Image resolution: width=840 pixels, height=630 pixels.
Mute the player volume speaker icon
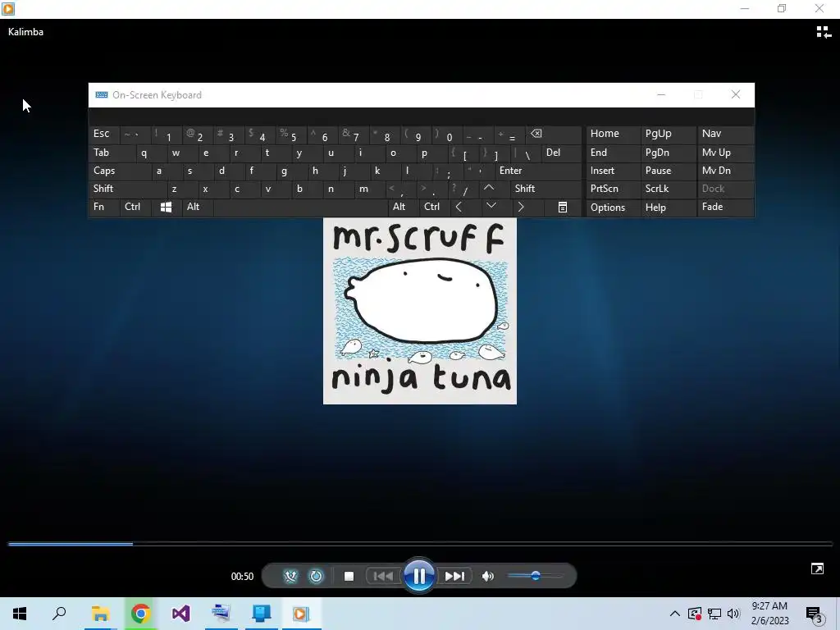point(487,577)
